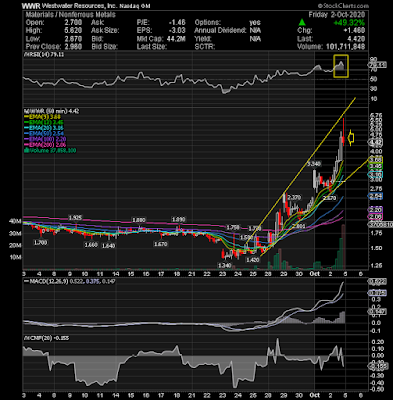Click the Friday 2-Oct-2020 date label
393x400 pixels.
pos(337,15)
